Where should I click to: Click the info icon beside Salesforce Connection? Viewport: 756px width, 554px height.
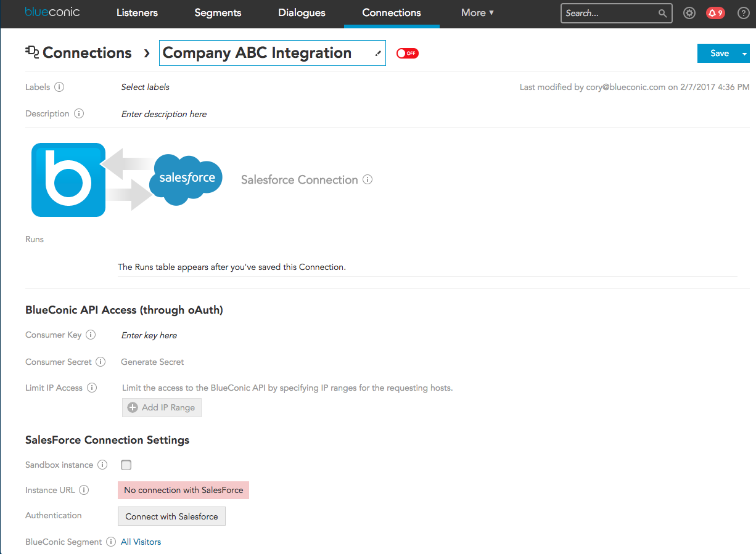(368, 180)
